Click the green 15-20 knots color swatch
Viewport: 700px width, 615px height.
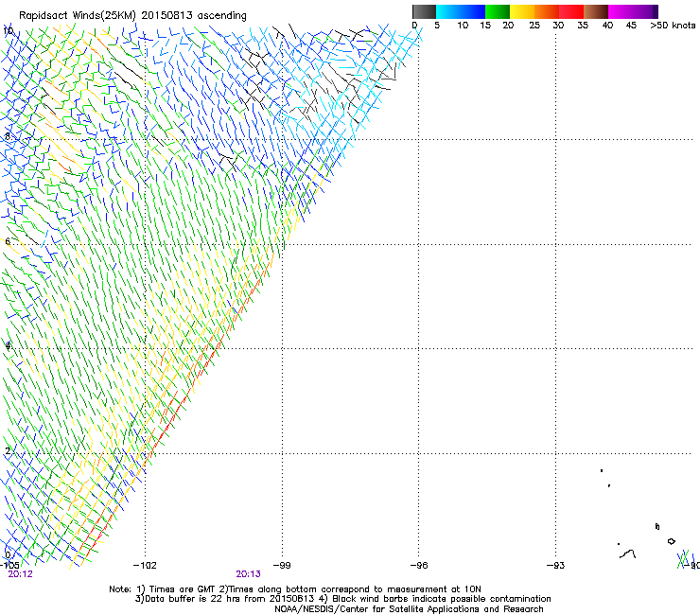(498, 11)
